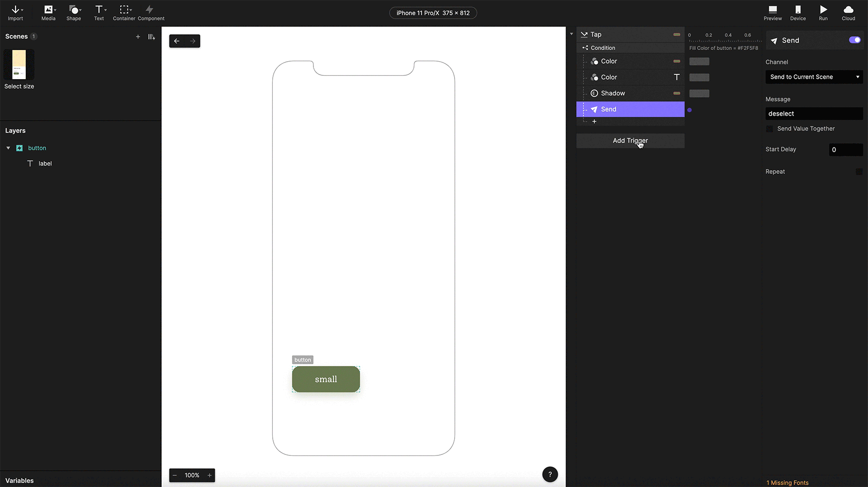The width and height of the screenshot is (868, 487).
Task: Click the Add Trigger button
Action: 630,141
